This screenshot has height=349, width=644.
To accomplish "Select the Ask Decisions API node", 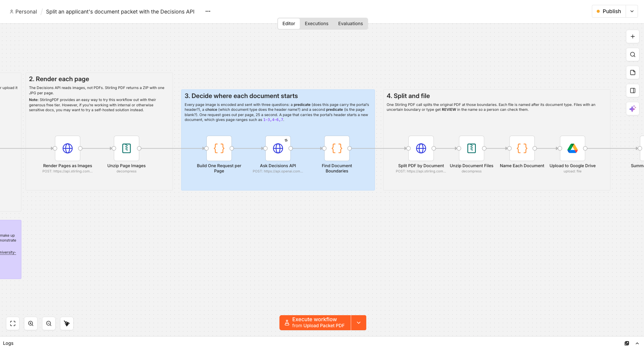I will (x=278, y=148).
